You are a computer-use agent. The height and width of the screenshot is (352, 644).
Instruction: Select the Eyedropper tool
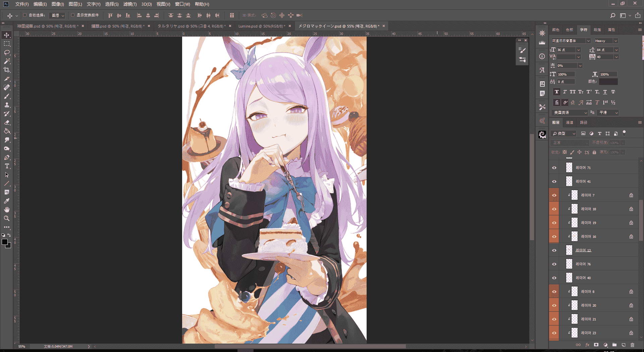tap(7, 201)
